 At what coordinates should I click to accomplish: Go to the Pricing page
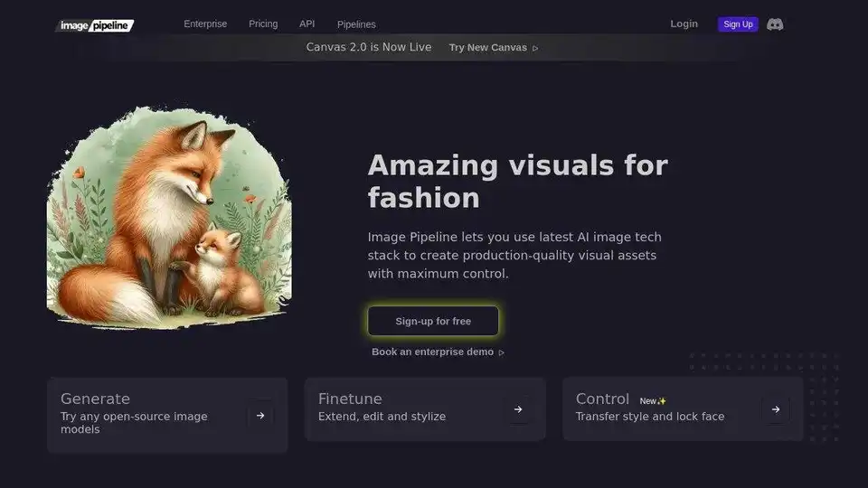point(263,23)
